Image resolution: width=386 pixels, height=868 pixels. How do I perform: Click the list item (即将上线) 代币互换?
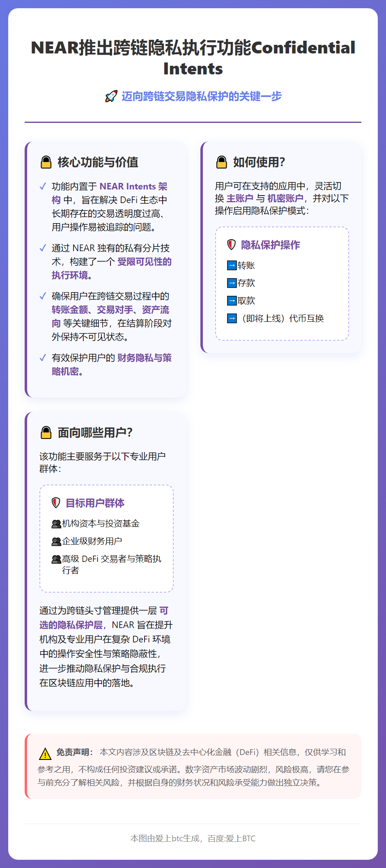tap(281, 318)
